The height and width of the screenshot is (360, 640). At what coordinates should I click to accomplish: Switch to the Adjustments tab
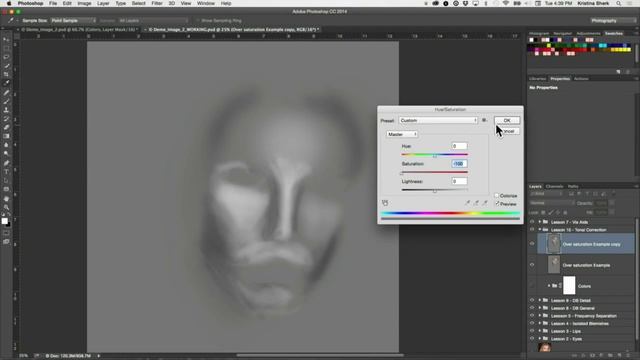pos(588,33)
